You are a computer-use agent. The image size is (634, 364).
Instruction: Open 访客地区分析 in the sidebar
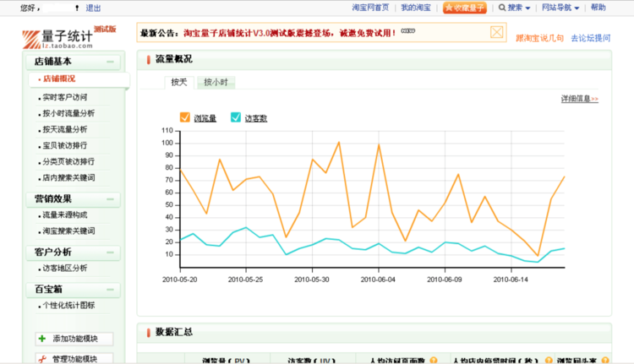tap(65, 269)
